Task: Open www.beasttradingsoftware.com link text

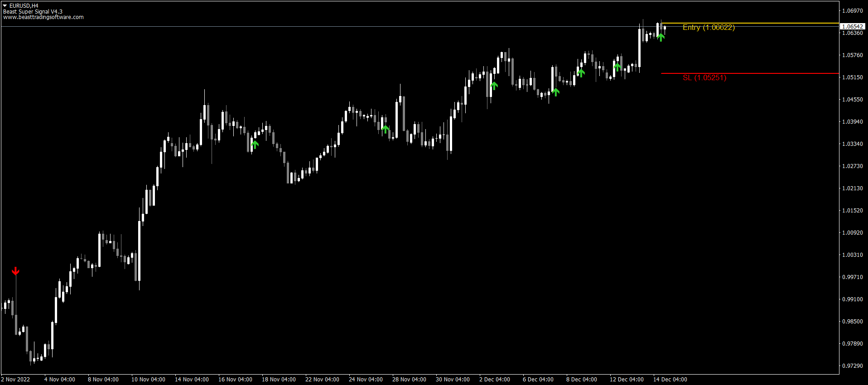Action: [43, 17]
